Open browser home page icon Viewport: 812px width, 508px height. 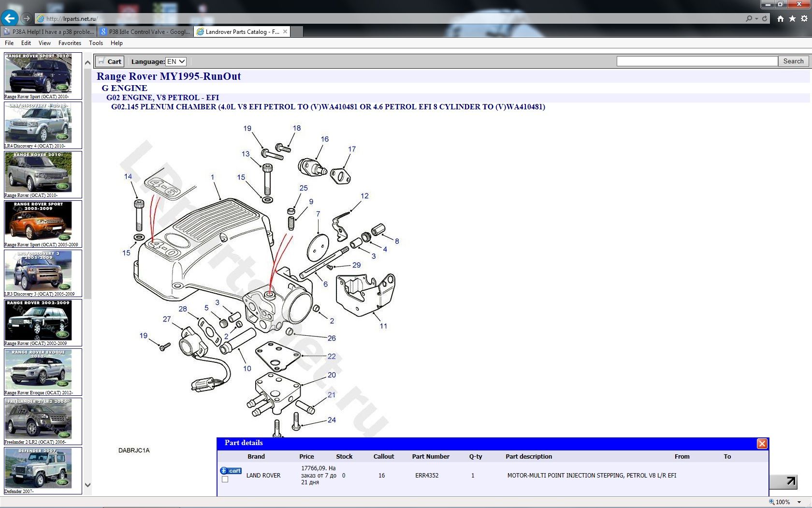(x=780, y=18)
